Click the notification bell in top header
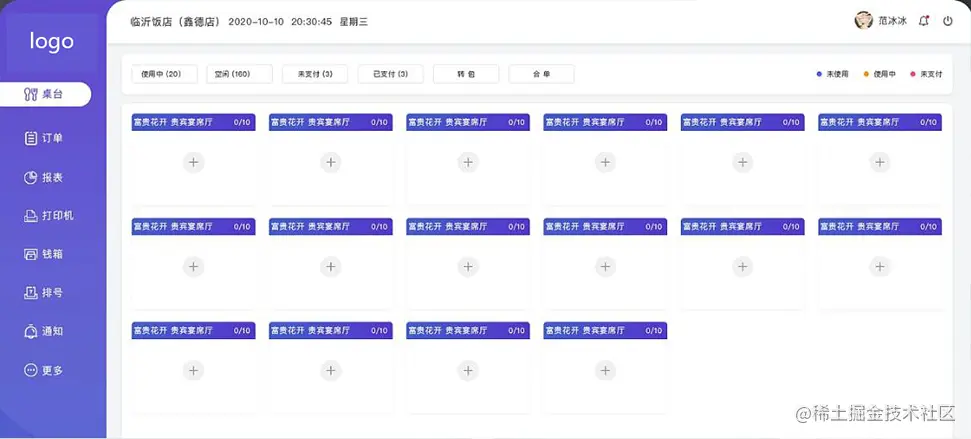Screen dimensions: 971x439 pos(923,20)
